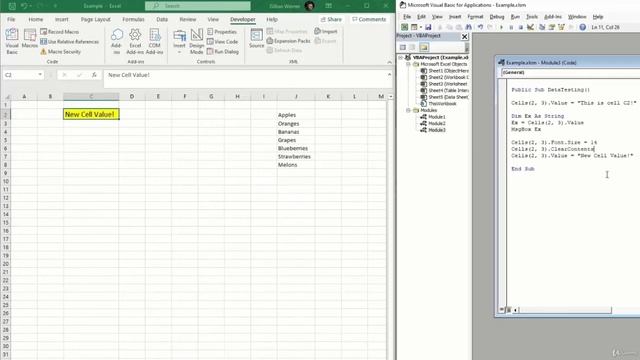Open Excel Add-ins dialog
The image size is (640, 360).
coord(135,41)
